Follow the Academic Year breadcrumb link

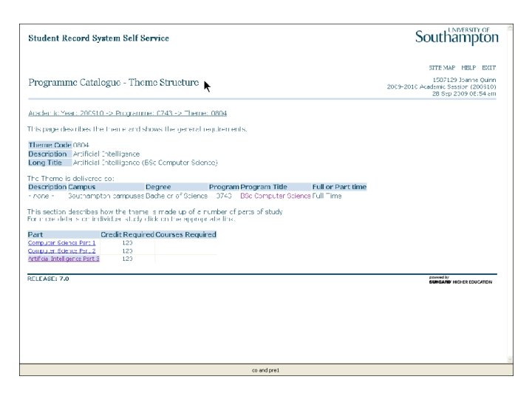click(128, 113)
